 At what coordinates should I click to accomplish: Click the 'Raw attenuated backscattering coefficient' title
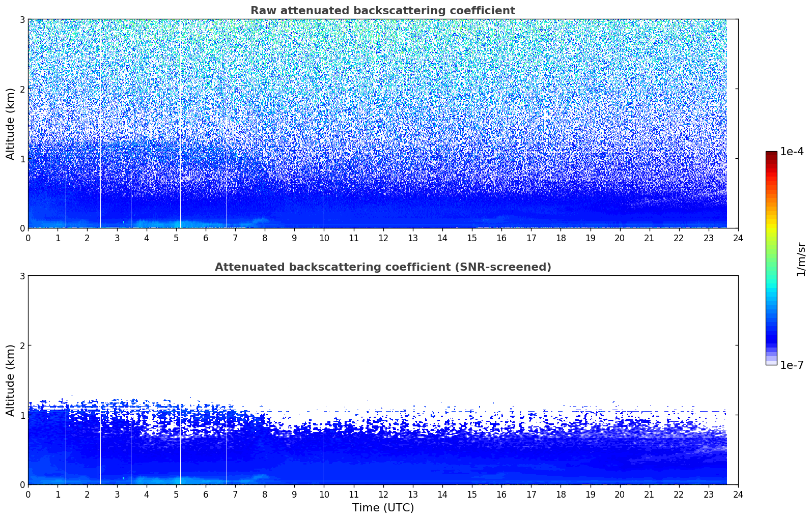tap(383, 11)
